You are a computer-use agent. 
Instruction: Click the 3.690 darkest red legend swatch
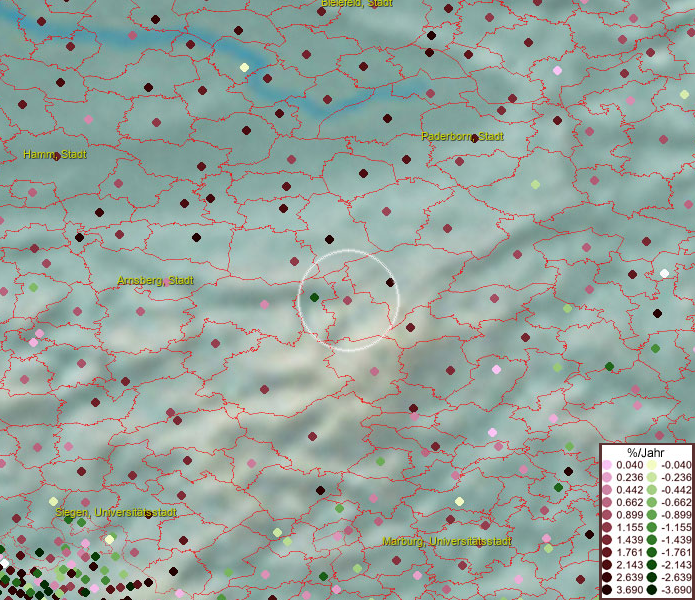(607, 590)
